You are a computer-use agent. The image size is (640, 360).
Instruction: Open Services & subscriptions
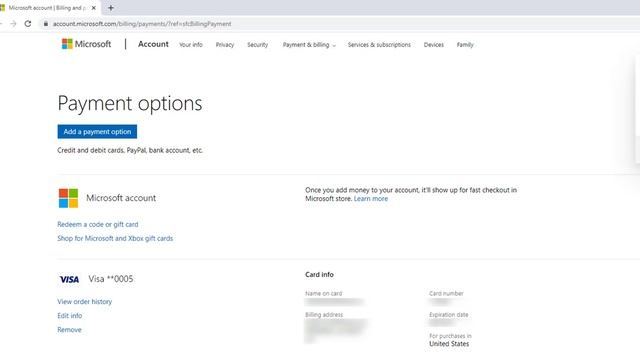(379, 45)
